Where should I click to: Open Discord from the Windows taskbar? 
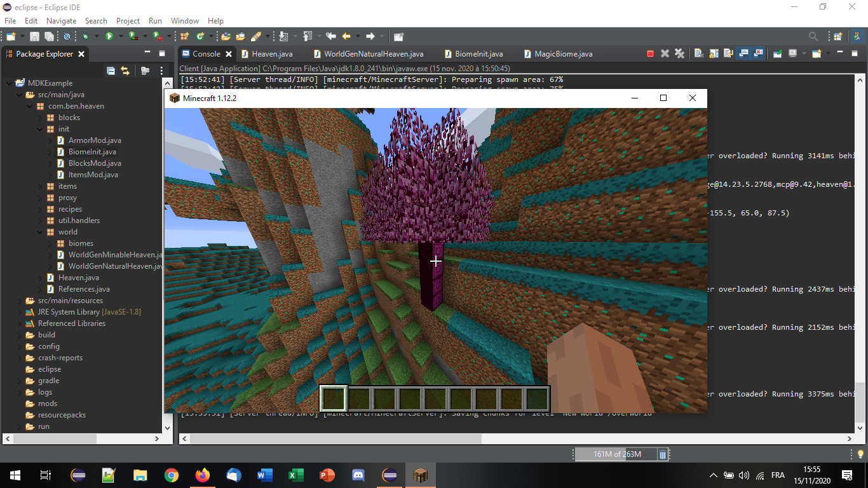coord(358,475)
